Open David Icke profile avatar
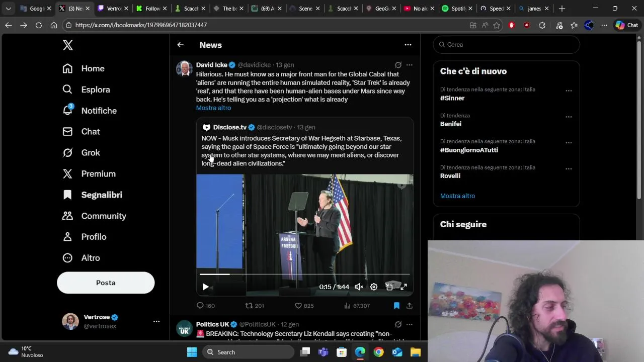 tap(184, 68)
